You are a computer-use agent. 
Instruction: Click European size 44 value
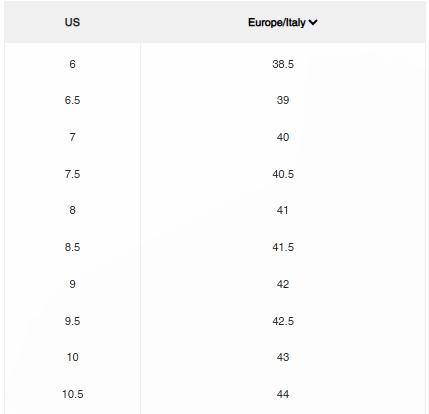pyautogui.click(x=283, y=394)
